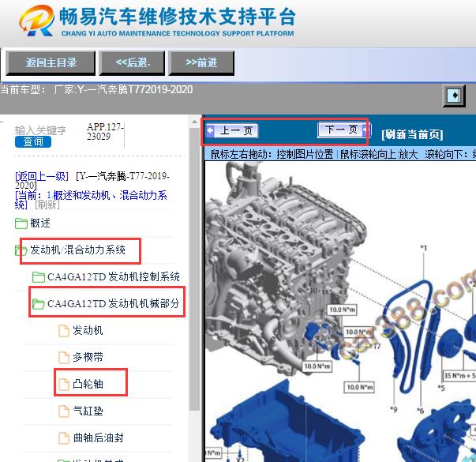
Task: Click the [Y-一汽奔腾-T77-2019-2020] breadcrumb text
Action: tap(92, 180)
